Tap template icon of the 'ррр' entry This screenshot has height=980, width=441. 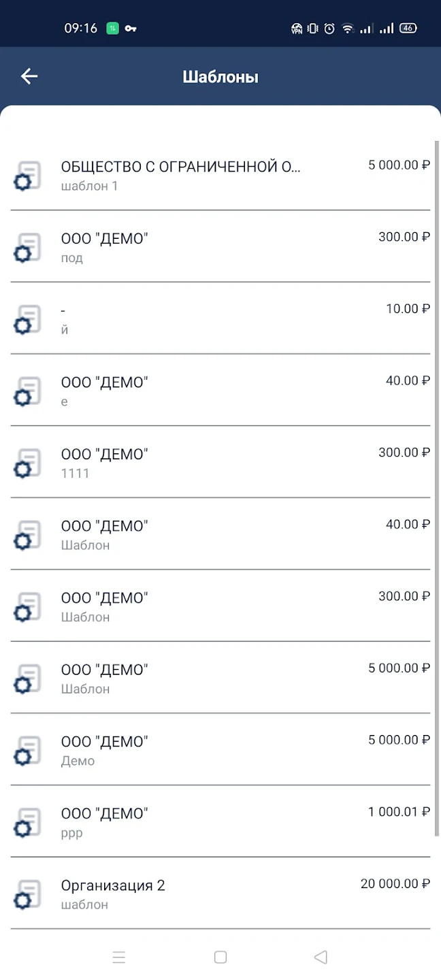(x=27, y=822)
